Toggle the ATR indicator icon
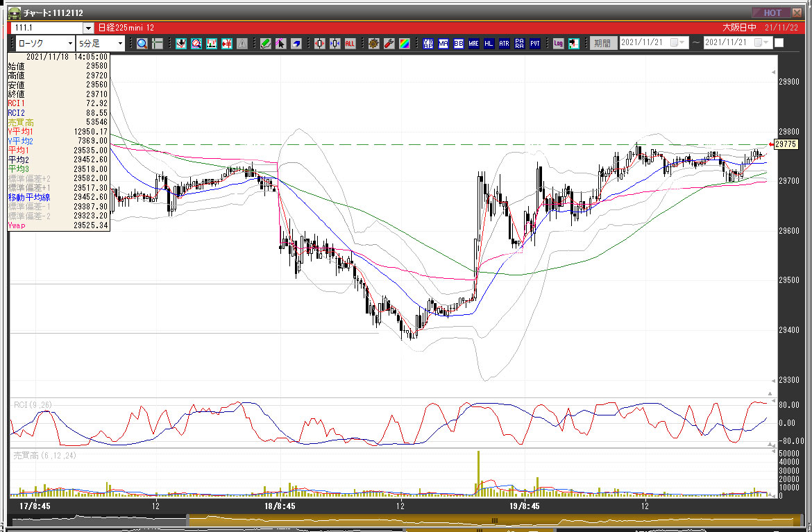 click(504, 44)
